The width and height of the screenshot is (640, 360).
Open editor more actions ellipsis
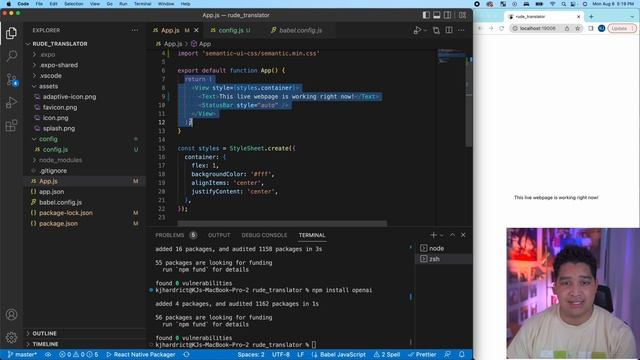pyautogui.click(x=461, y=30)
